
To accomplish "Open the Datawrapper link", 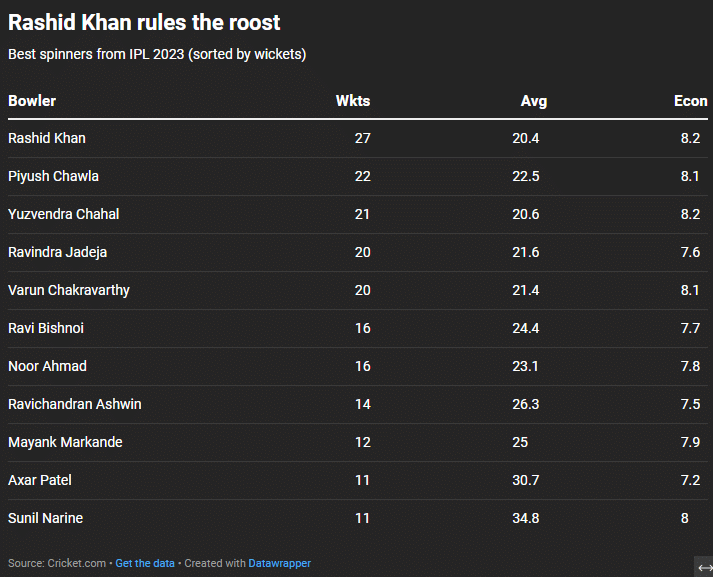I will 279,563.
